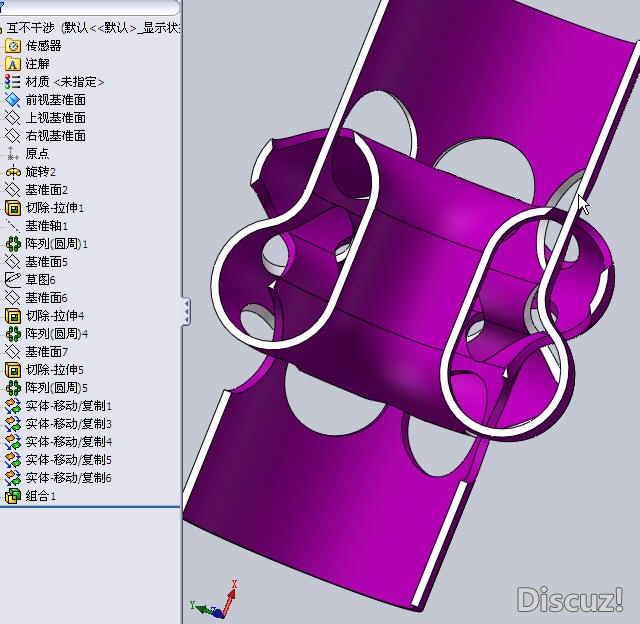Select the 实体-移动/复制6 label

tap(69, 477)
